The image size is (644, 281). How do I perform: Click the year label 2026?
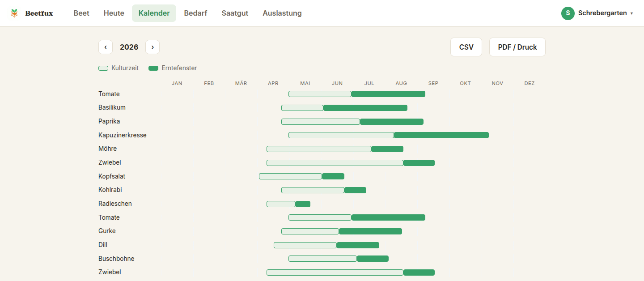coord(129,47)
